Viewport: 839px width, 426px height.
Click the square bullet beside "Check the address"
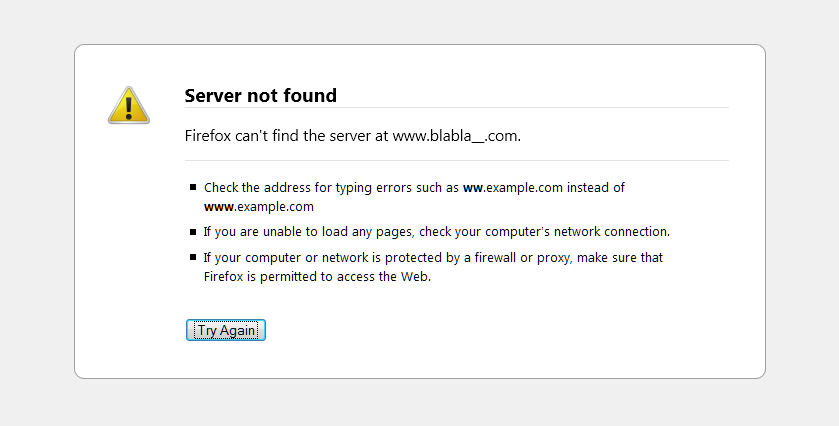coord(193,187)
